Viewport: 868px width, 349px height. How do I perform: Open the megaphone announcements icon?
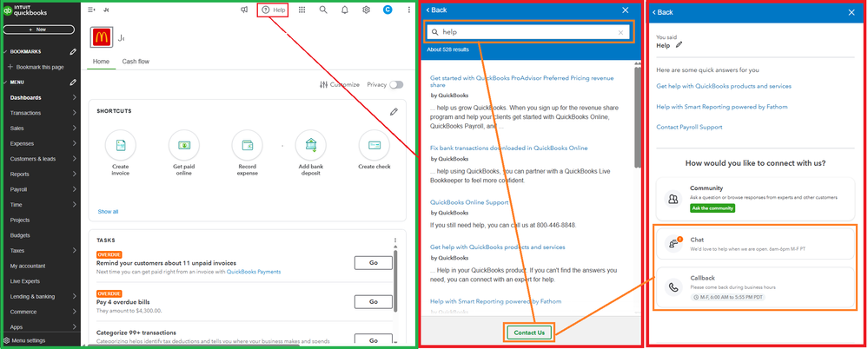(x=244, y=10)
